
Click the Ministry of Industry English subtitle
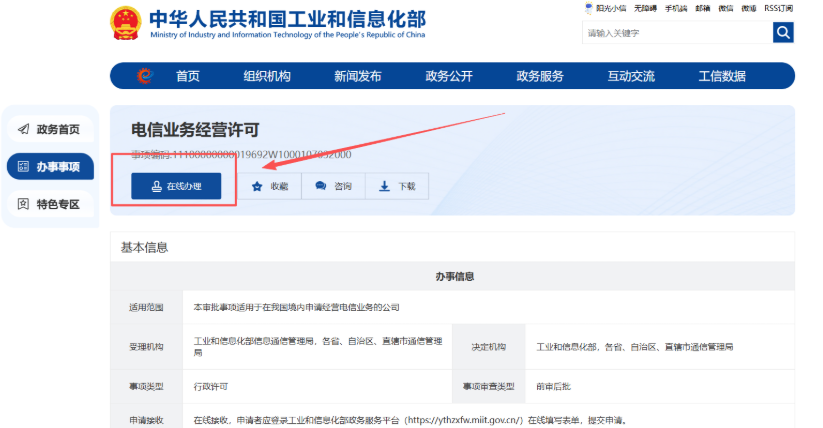288,35
